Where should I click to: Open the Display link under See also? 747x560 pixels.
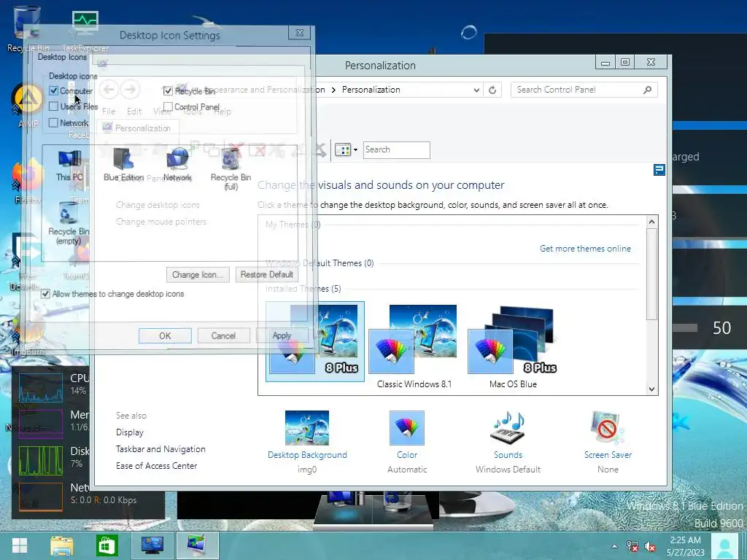(x=130, y=432)
